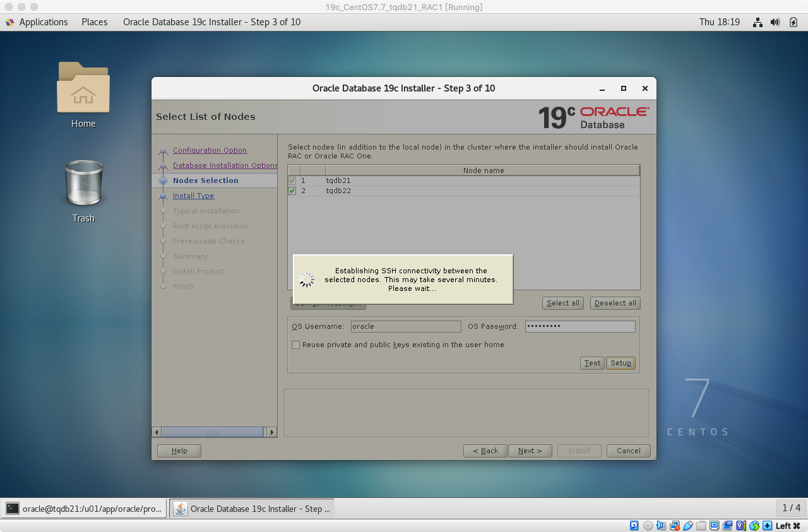The width and height of the screenshot is (808, 532).
Task: Click 'Finish' step text
Action: 183,287
